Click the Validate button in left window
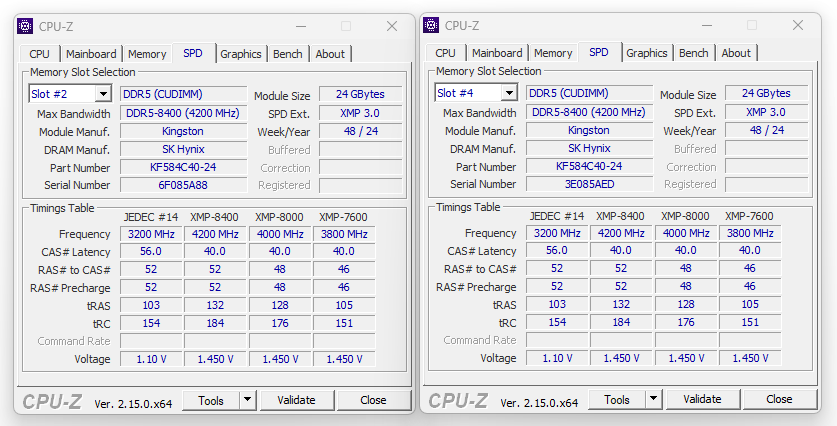Viewport: 837px width, 426px height. [297, 400]
